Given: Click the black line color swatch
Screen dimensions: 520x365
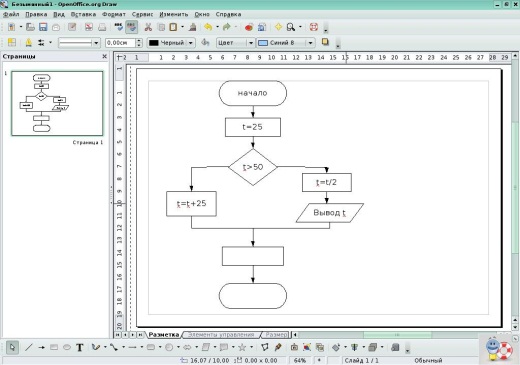Looking at the screenshot, I should click(x=154, y=43).
